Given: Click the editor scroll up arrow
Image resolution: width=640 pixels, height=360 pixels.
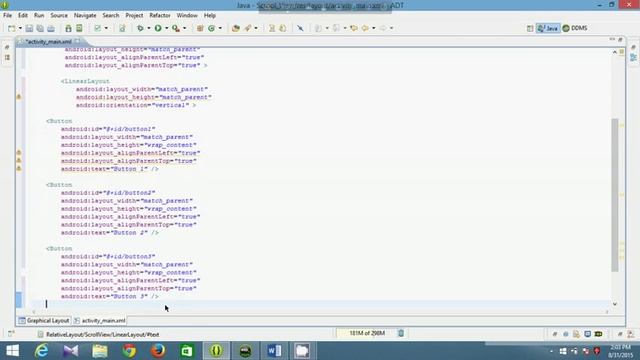Looking at the screenshot, I should pos(615,52).
